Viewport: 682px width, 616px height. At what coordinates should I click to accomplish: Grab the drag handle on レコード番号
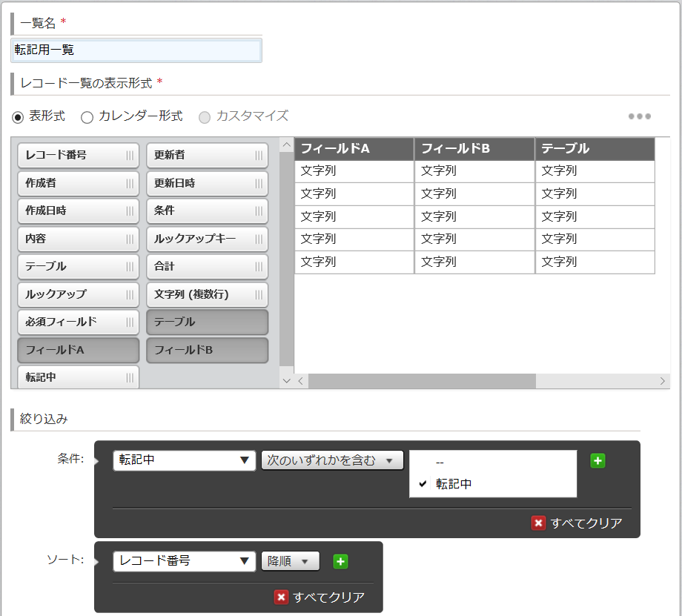[x=130, y=156]
